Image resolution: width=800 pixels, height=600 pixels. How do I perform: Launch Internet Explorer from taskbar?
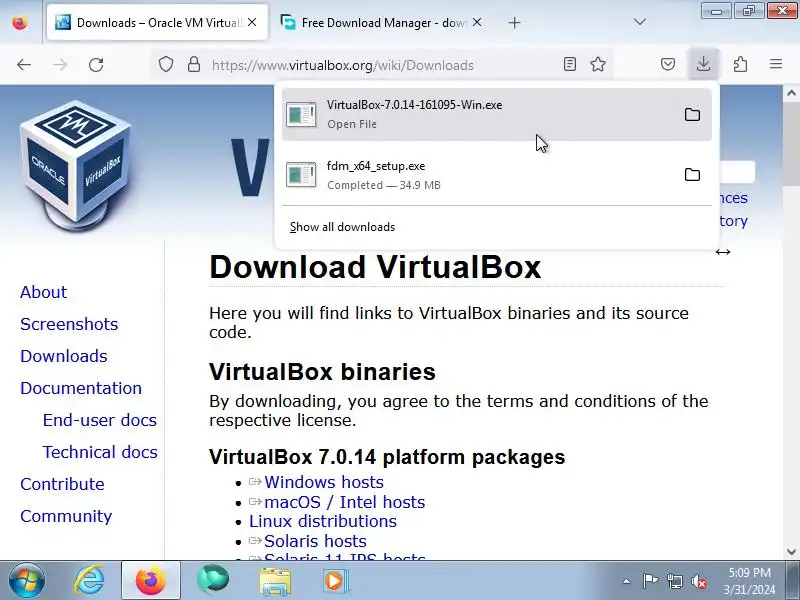click(x=89, y=581)
